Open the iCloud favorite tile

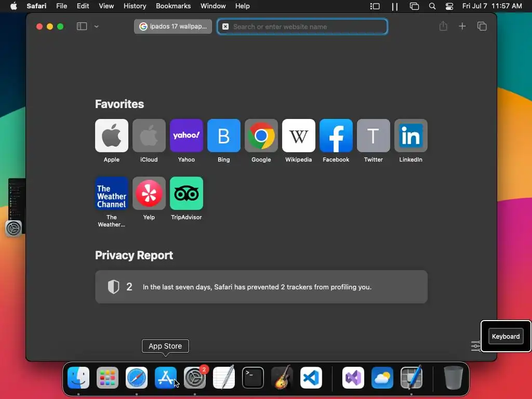tap(149, 136)
